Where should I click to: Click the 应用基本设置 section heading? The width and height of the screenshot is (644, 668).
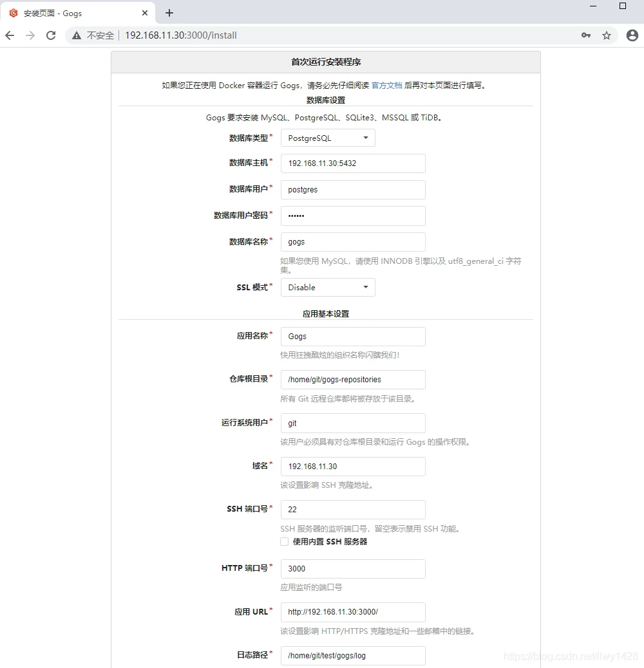(x=326, y=314)
